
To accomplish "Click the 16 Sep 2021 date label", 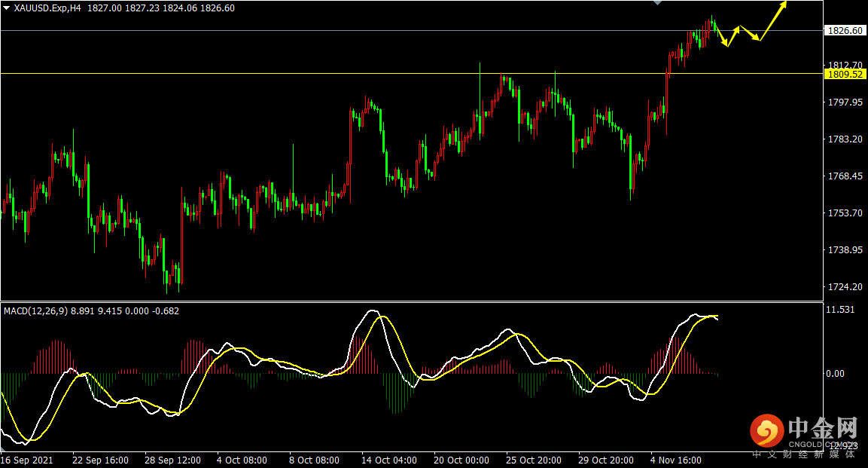I will pyautogui.click(x=27, y=460).
